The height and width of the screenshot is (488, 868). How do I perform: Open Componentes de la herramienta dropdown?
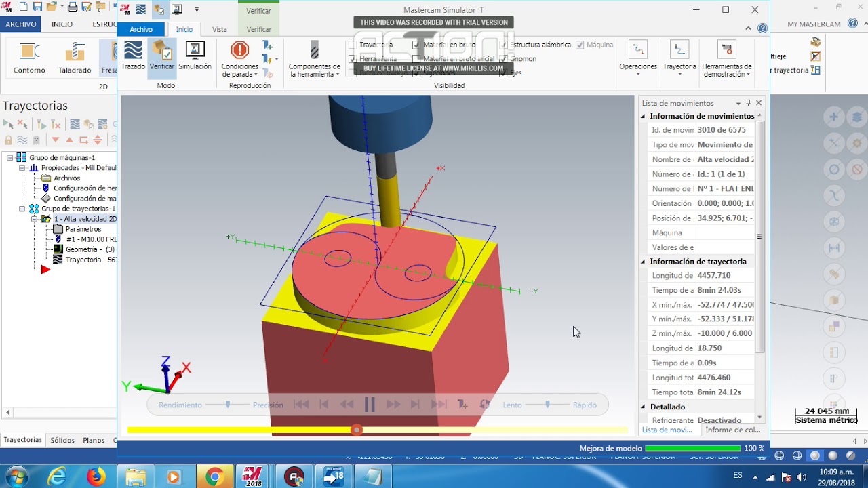point(314,60)
